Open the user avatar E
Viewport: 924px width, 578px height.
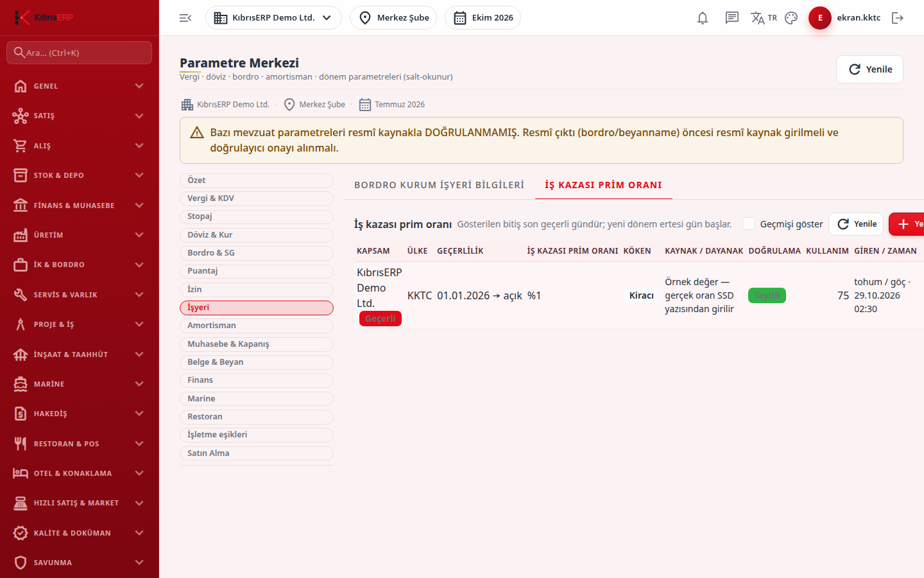coord(820,18)
